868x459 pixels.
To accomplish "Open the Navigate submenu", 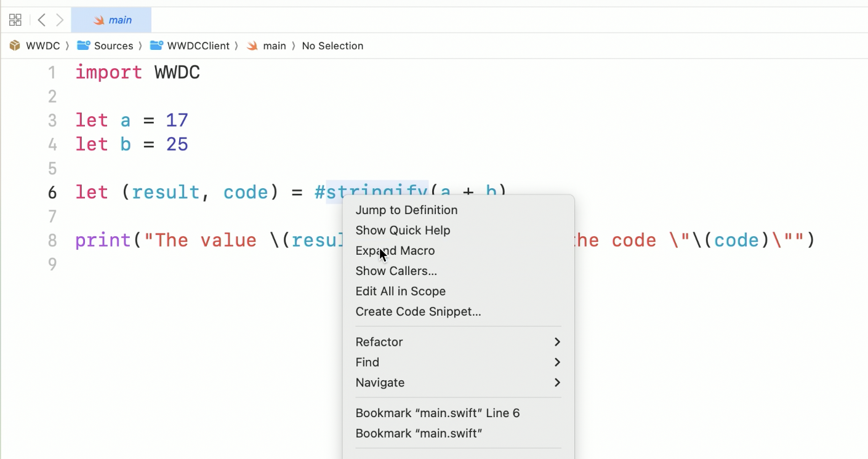I will point(458,382).
